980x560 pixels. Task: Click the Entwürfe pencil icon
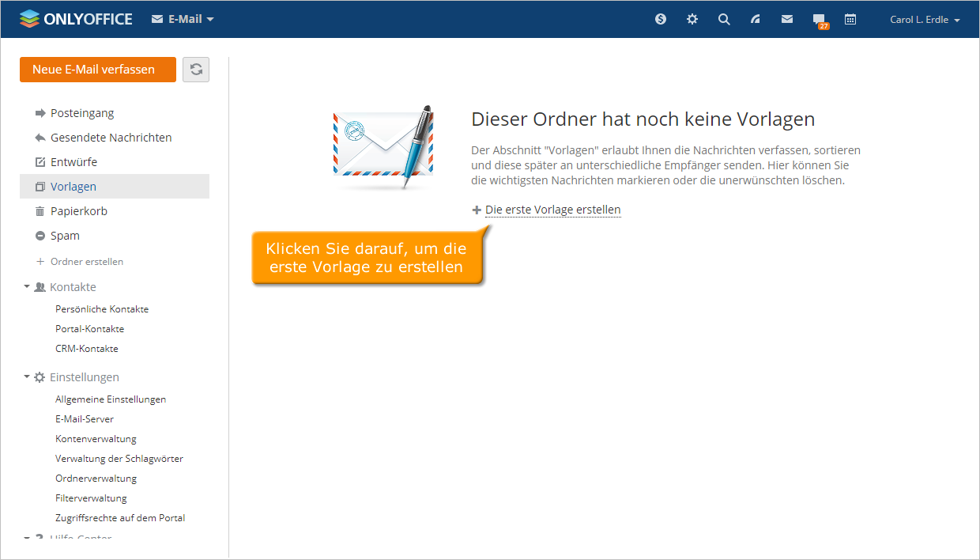pos(40,162)
